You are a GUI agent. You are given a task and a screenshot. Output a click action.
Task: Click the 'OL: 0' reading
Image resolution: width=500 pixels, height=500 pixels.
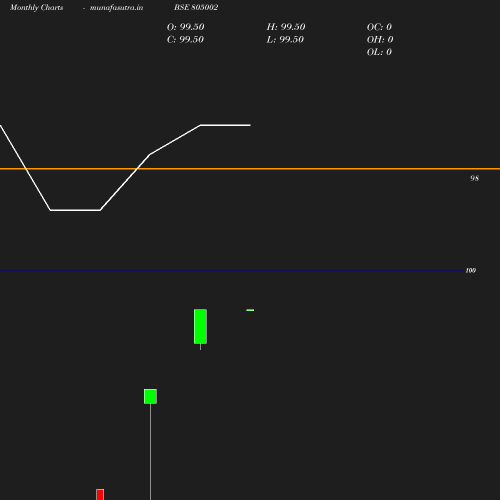[379, 52]
